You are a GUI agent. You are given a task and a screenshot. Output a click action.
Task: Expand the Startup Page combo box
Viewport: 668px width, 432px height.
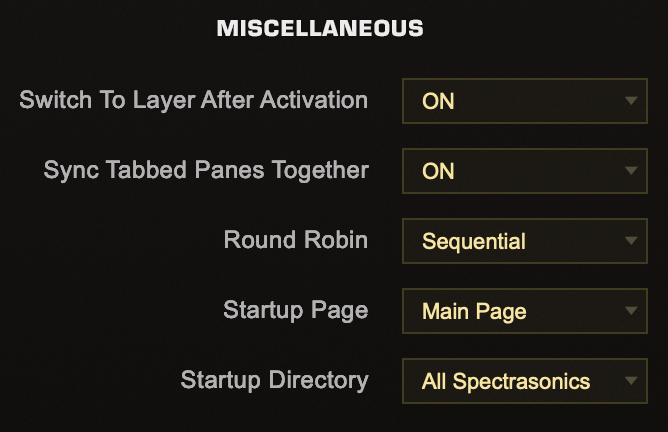(x=518, y=311)
